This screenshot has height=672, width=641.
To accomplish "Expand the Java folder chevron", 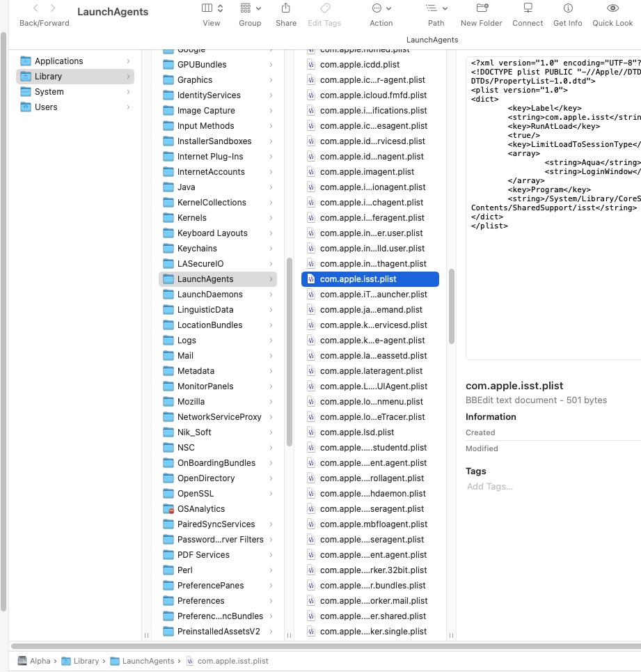I will coord(271,187).
